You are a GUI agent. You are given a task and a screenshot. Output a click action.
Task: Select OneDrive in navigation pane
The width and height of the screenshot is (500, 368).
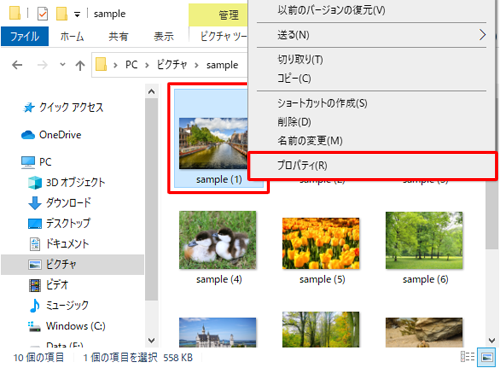60,135
